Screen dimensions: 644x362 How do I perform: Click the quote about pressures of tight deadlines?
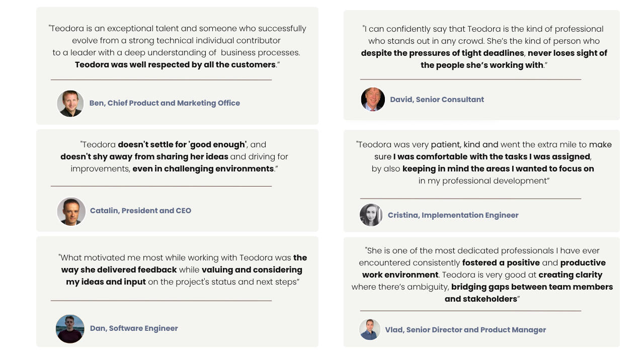pos(484,47)
